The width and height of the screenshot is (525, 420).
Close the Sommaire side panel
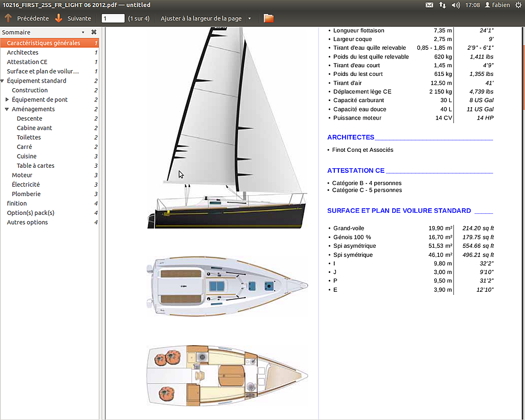click(x=94, y=32)
